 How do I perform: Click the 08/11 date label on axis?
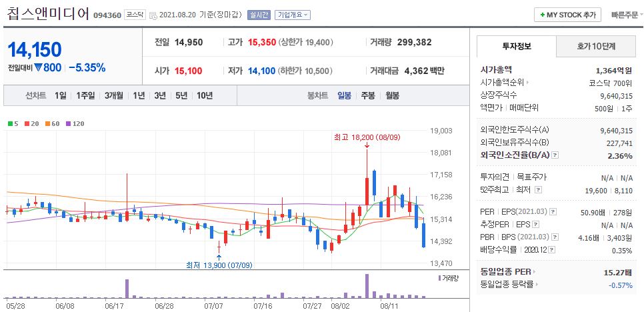tap(390, 306)
